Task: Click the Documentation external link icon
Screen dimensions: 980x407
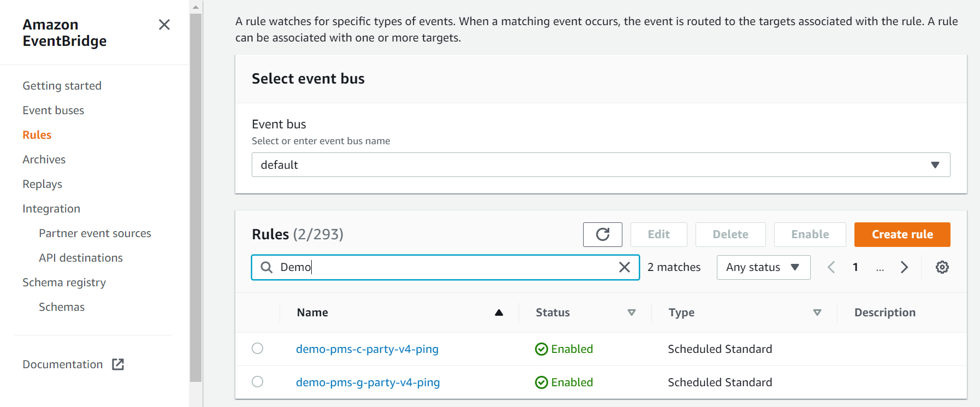Action: (x=118, y=364)
